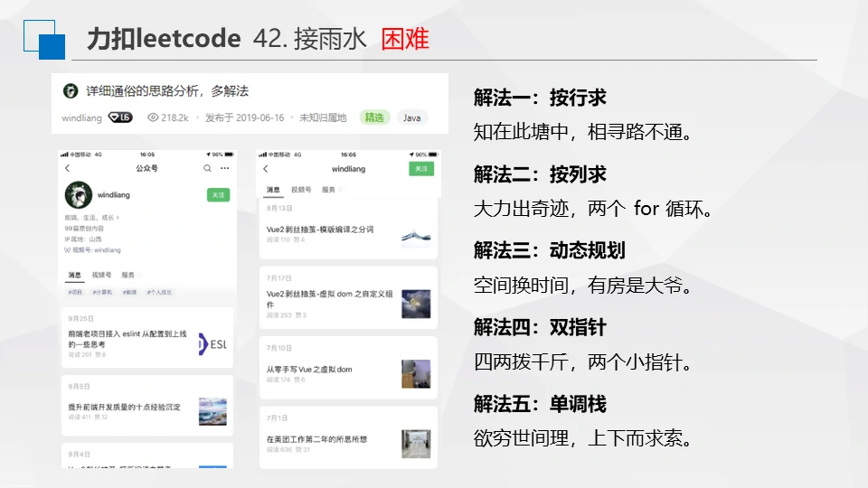This screenshot has width=868, height=488.
Task: Follow windliang with green 关注 on profile
Action: tap(218, 194)
